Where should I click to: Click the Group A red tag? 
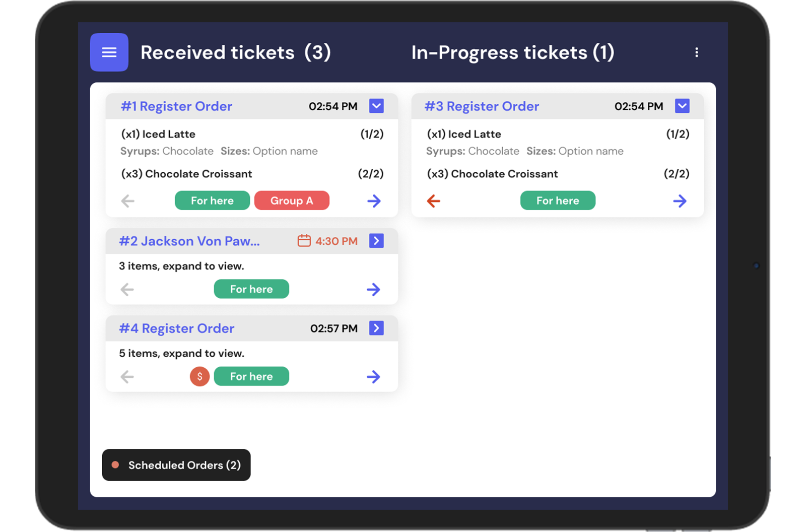tap(292, 201)
